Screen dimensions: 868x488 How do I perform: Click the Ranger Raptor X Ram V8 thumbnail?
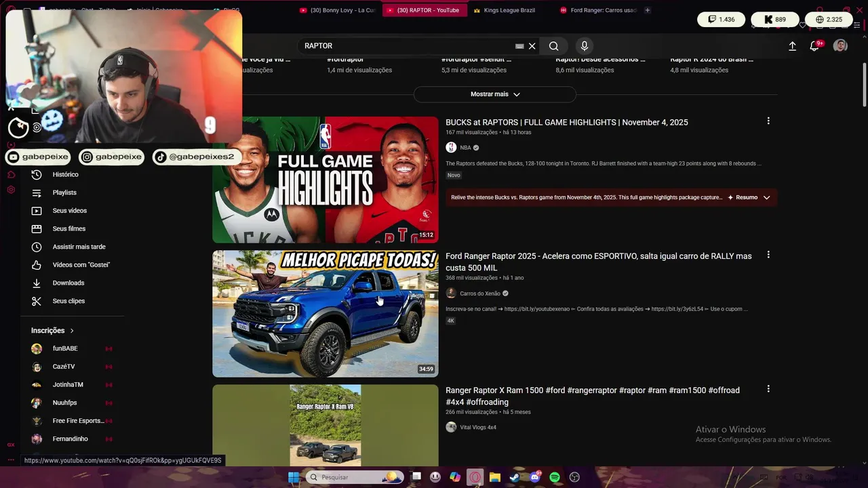click(x=325, y=426)
